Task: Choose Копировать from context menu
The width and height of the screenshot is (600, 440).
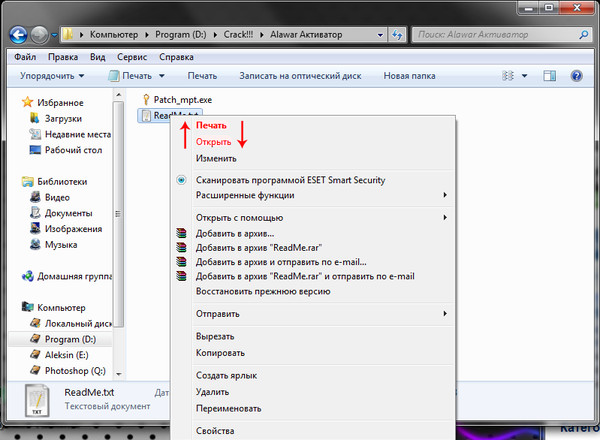Action: coord(220,353)
